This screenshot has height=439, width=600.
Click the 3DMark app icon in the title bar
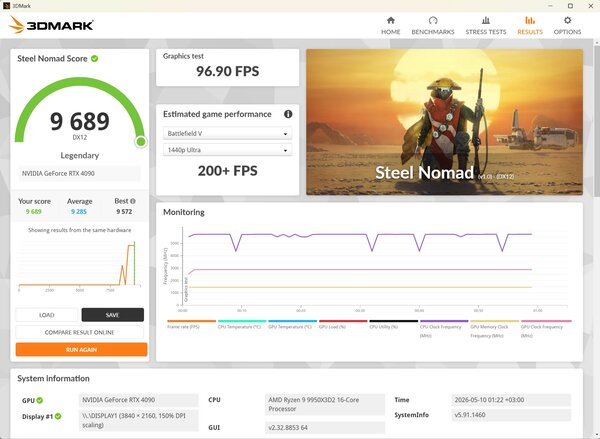click(6, 6)
